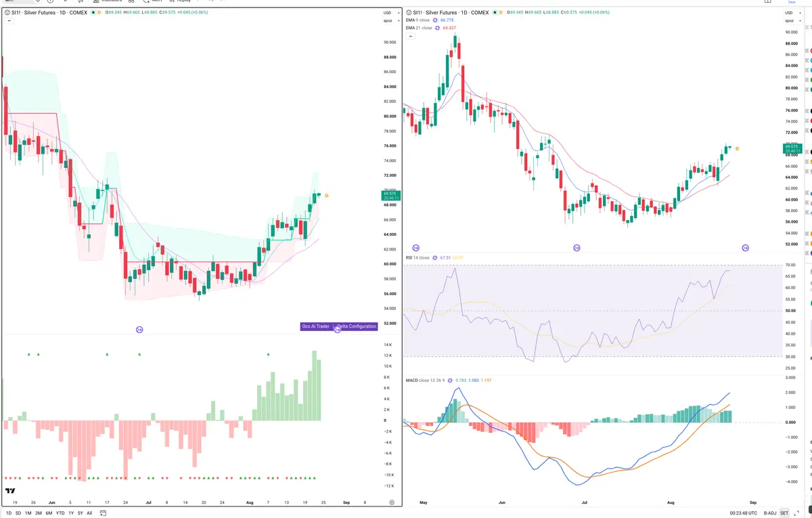Select the RSI 14 close legend

[x=418, y=257]
